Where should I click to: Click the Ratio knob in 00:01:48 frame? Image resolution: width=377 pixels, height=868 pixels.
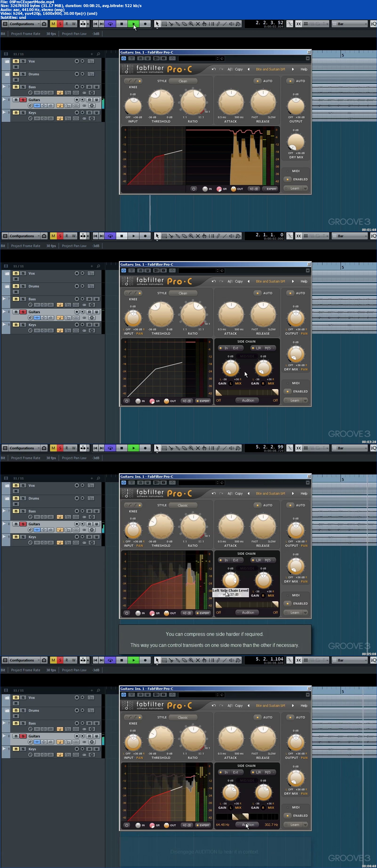tap(193, 102)
